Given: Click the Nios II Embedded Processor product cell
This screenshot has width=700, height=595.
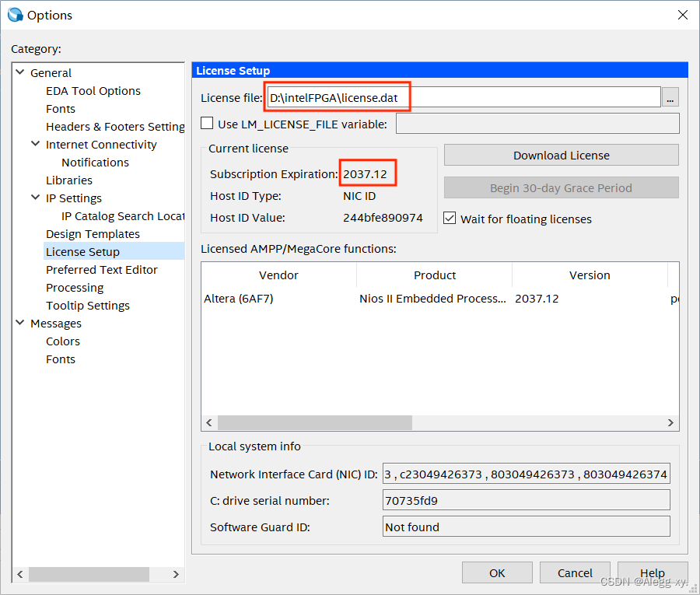Looking at the screenshot, I should pos(432,298).
